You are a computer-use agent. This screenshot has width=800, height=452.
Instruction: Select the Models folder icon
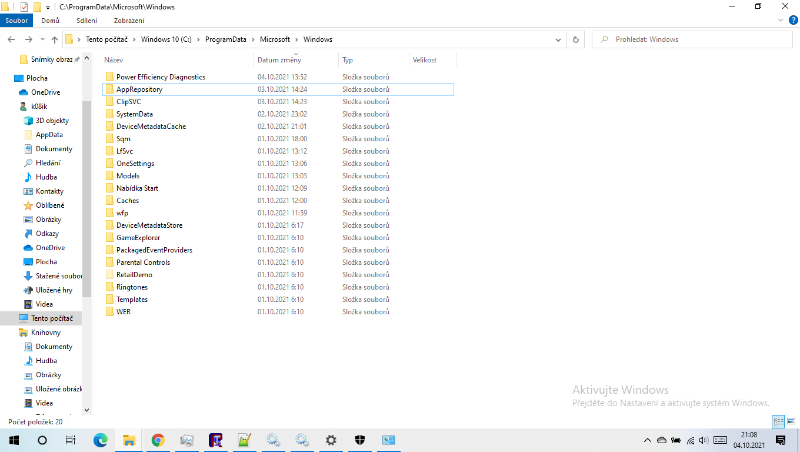[x=110, y=176]
